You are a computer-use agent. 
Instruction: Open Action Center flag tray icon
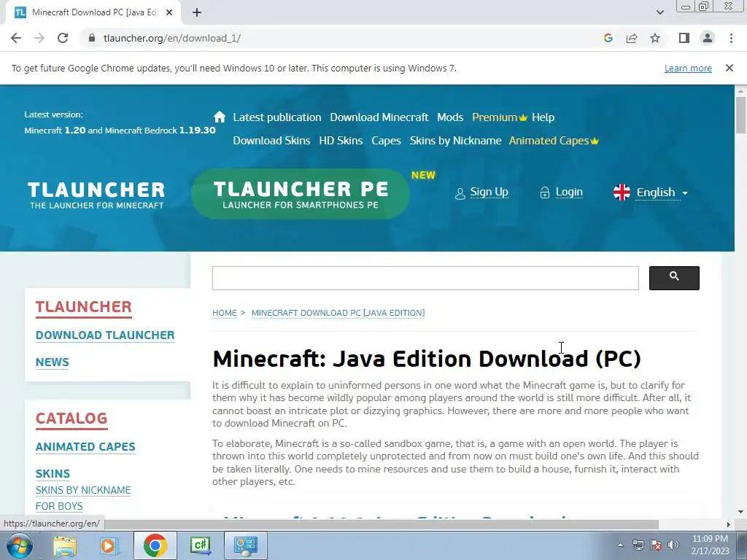click(656, 545)
